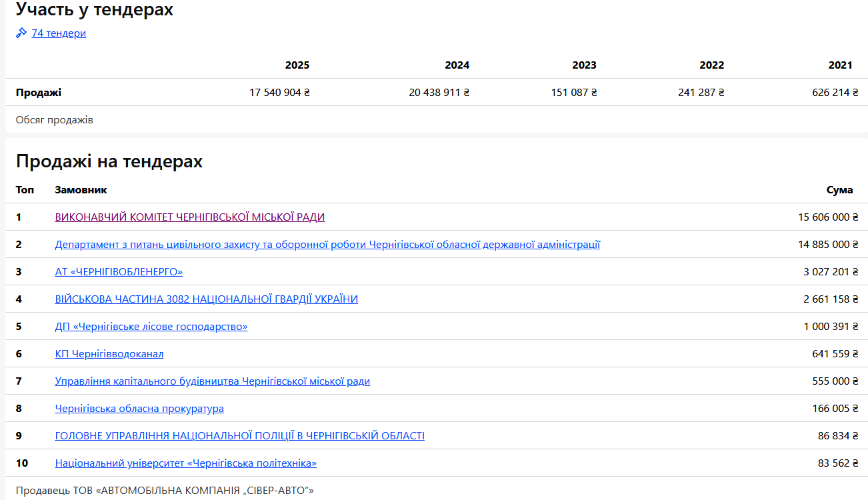Click the Сума column header
Screen dimensions: 868x500
click(839, 190)
